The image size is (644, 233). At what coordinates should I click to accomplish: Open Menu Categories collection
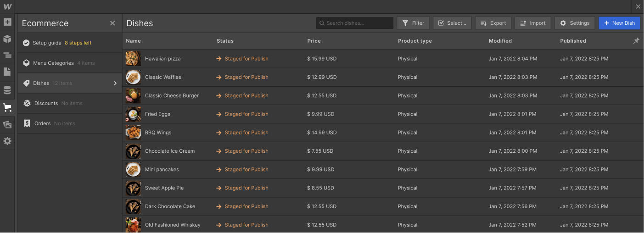tap(53, 63)
